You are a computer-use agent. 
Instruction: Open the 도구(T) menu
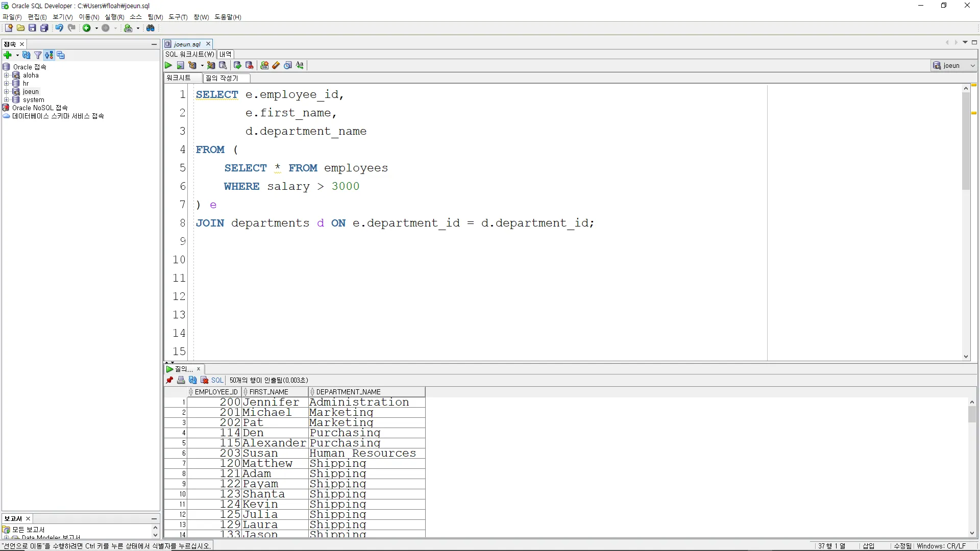pos(178,17)
